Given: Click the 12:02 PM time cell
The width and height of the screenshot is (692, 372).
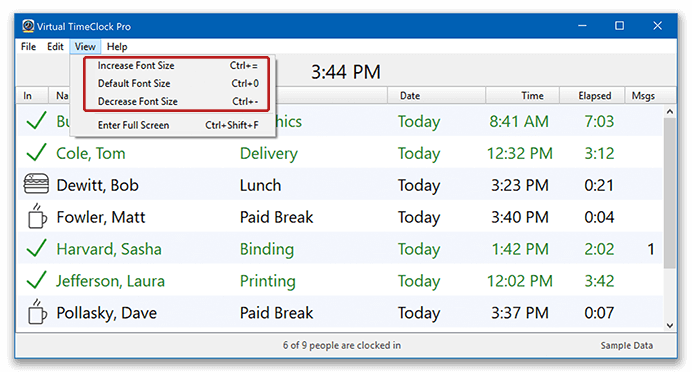Looking at the screenshot, I should tap(520, 281).
